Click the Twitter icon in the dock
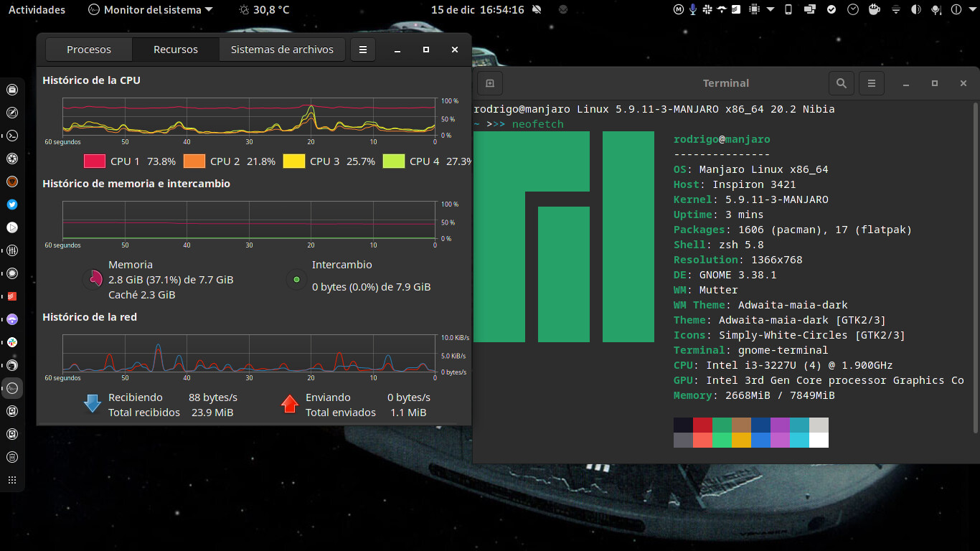This screenshot has width=980, height=551. (x=12, y=204)
